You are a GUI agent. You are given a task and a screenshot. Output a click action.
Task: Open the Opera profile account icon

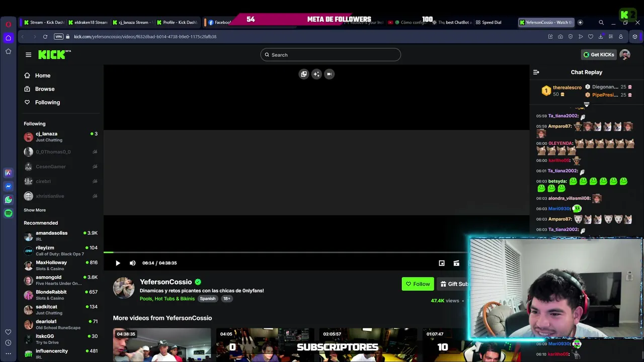pyautogui.click(x=620, y=37)
